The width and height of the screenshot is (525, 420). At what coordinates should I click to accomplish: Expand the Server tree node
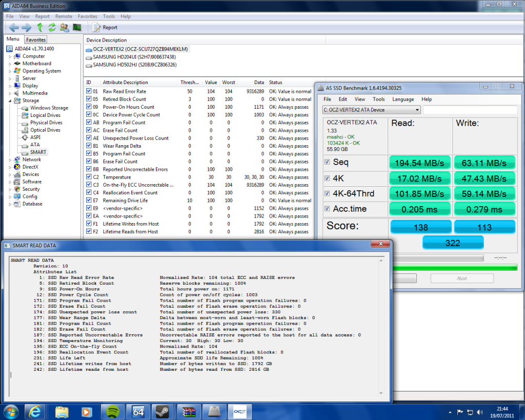coord(10,78)
